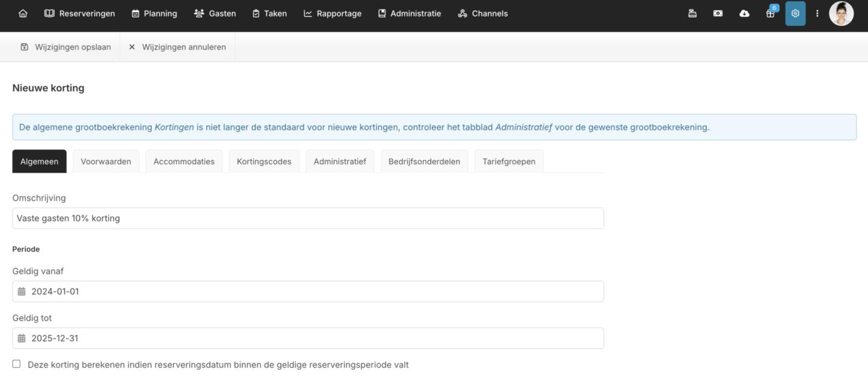Click calendar icon in Geldig tot field

coord(22,338)
